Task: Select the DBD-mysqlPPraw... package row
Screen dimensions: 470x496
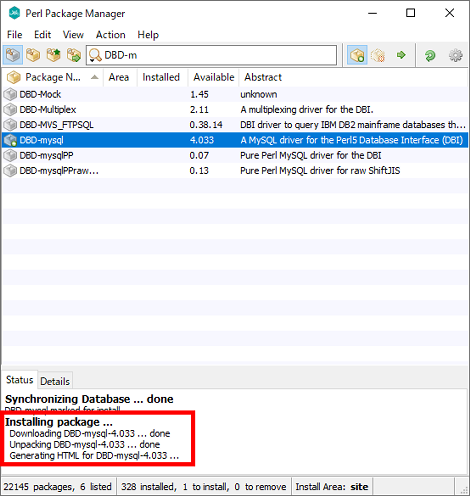Action: (x=235, y=171)
